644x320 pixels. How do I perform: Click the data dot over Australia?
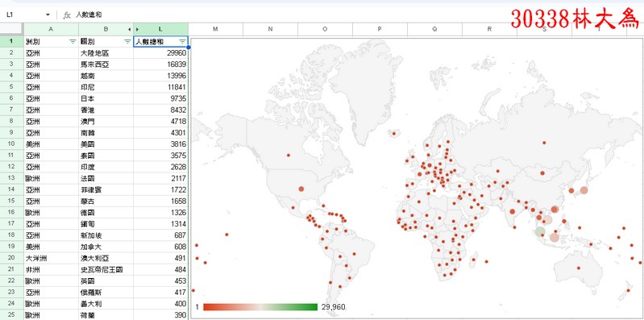coord(578,268)
